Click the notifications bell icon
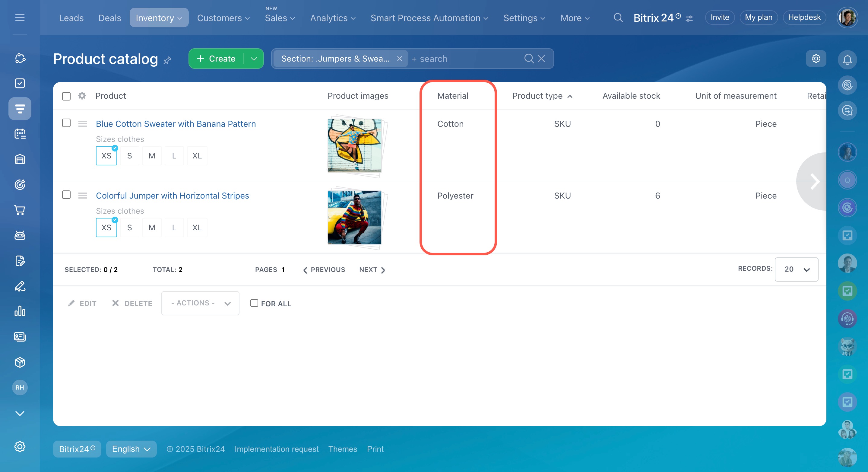 point(847,60)
